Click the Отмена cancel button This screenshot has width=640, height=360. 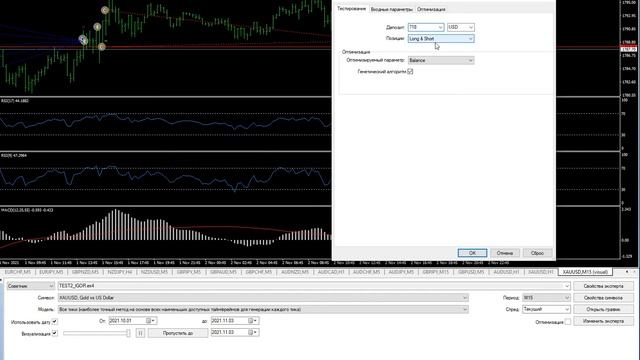pos(504,253)
